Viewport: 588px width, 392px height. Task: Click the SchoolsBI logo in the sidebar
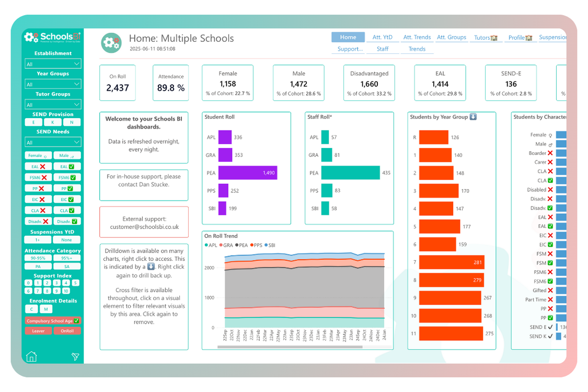52,36
